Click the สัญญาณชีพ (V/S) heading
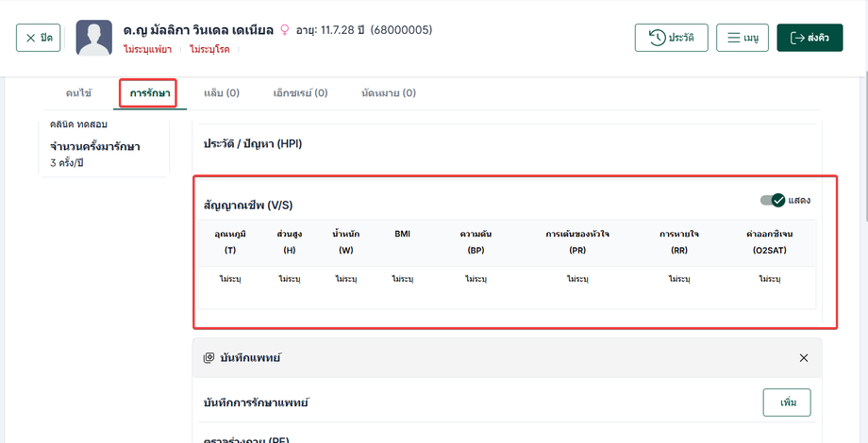This screenshot has height=443, width=868. [x=248, y=205]
